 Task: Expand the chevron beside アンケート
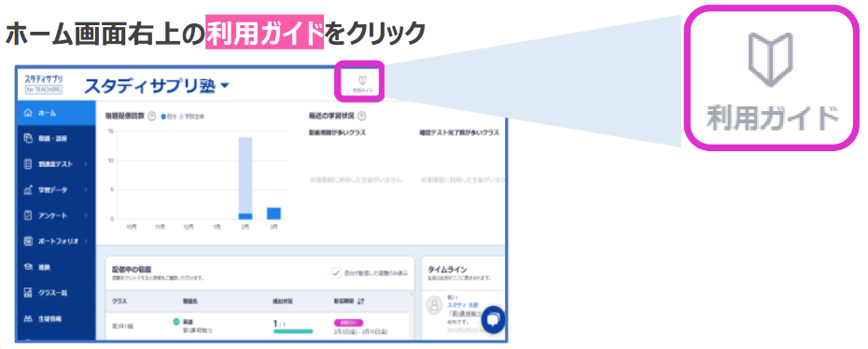[86, 216]
